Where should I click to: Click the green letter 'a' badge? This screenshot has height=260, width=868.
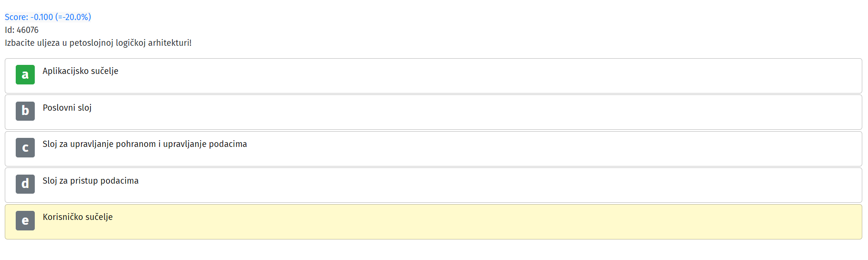click(x=25, y=74)
